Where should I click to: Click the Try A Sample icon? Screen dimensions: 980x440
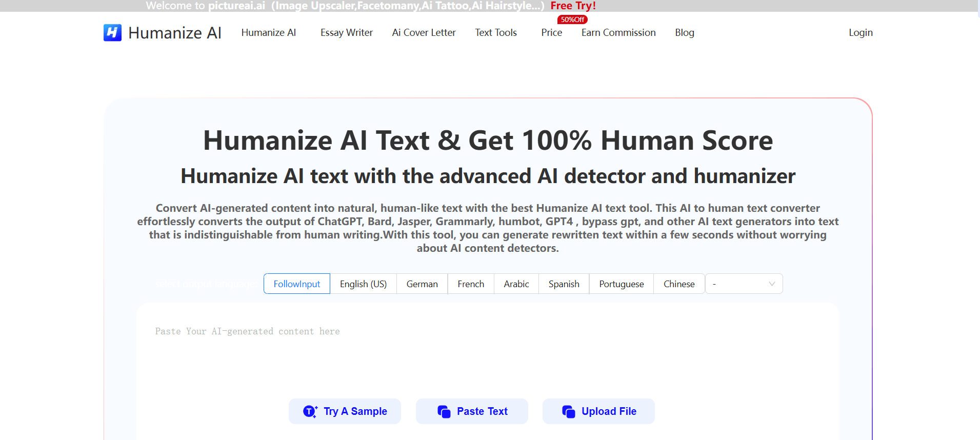pyautogui.click(x=310, y=411)
